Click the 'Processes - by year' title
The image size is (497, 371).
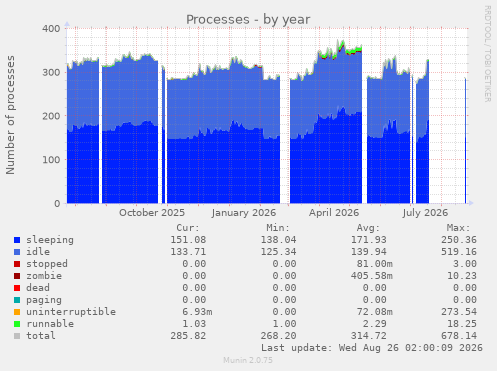pyautogui.click(x=248, y=20)
